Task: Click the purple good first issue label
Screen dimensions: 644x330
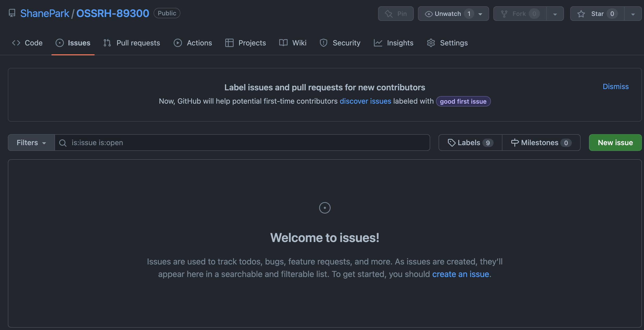Action: [x=463, y=102]
